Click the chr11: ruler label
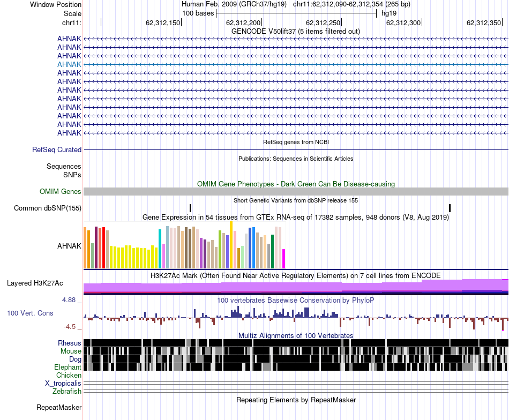509x420 pixels. (72, 22)
